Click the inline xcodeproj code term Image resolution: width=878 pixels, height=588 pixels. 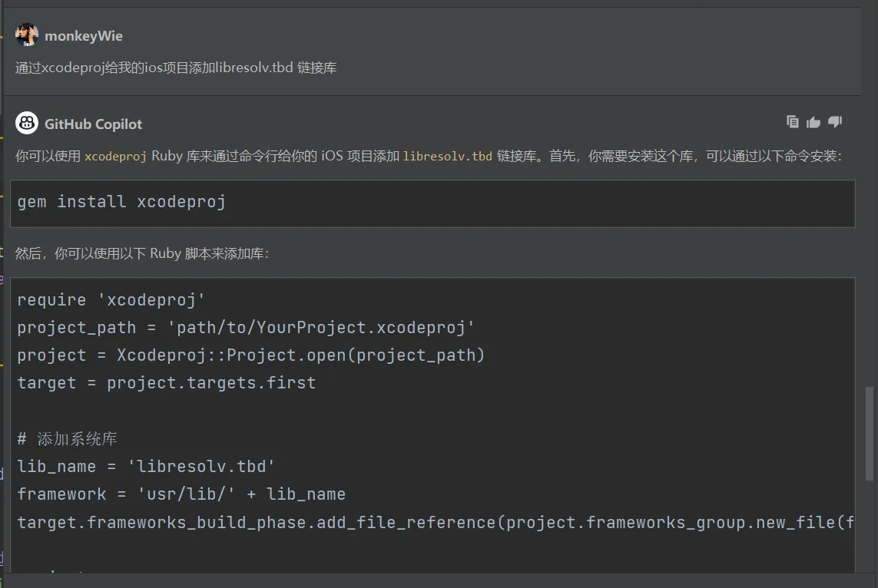tap(115, 157)
